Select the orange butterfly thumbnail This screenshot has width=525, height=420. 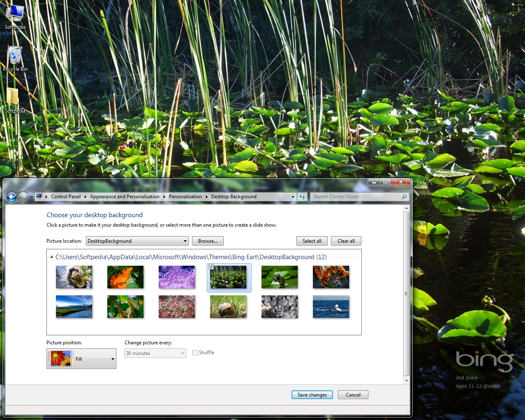125,277
